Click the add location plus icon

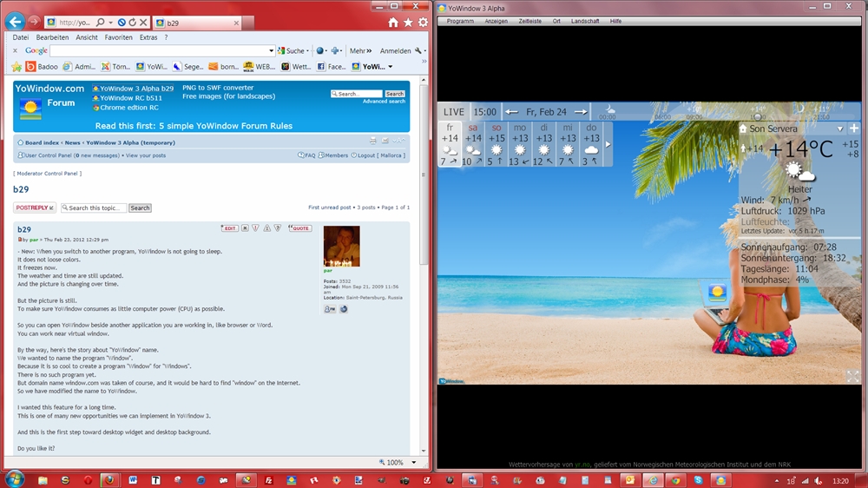click(x=854, y=129)
